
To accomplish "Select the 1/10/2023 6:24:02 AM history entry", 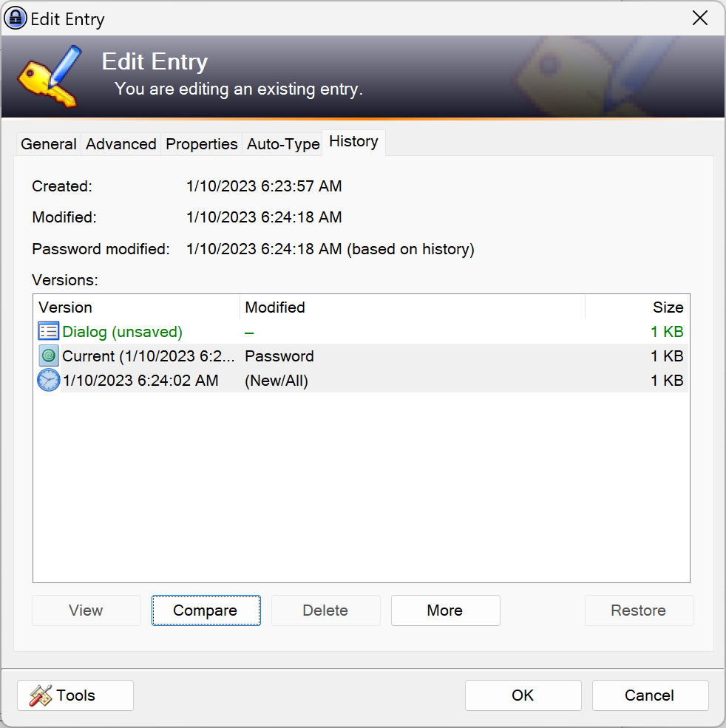I will (x=140, y=380).
